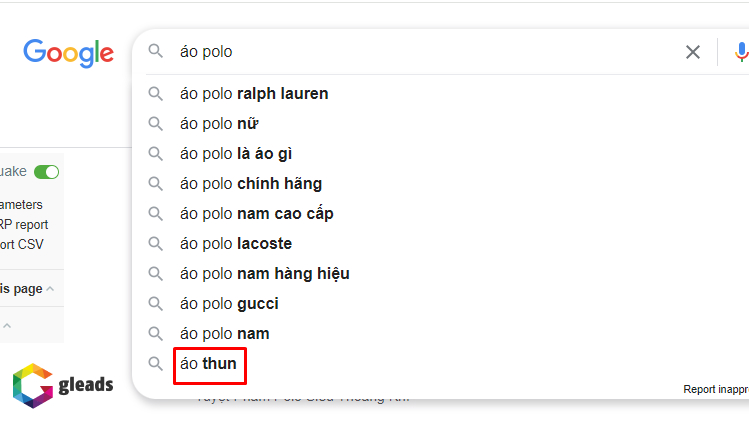Click the Google logo
This screenshot has width=749, height=425.
(x=68, y=53)
